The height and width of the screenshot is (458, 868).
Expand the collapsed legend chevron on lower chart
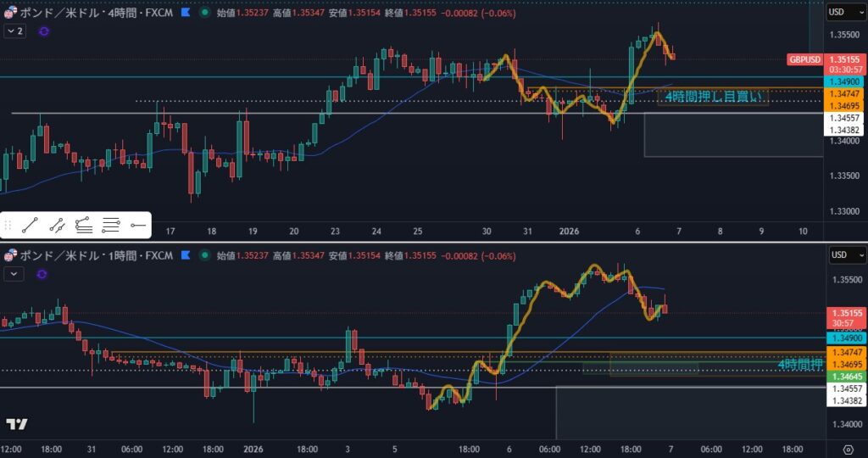[14, 274]
